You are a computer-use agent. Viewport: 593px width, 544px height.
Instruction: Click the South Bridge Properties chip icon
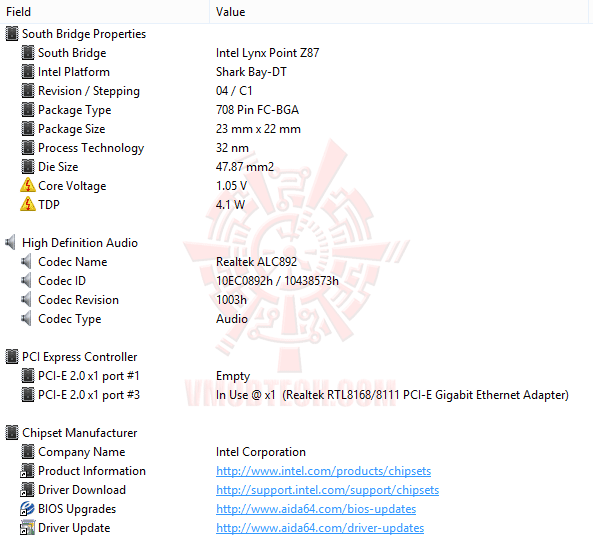[x=12, y=34]
